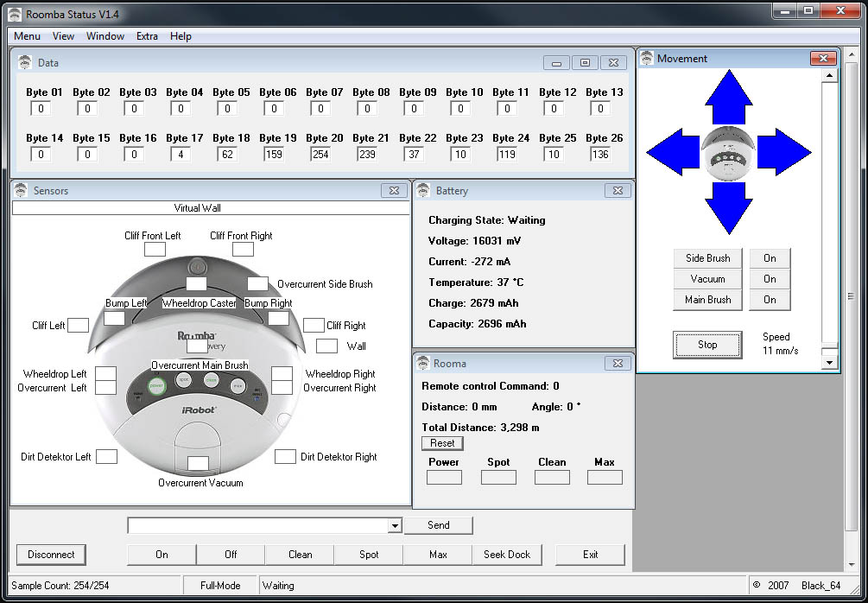868x603 pixels.
Task: Click the Cliff Front Right indicator box
Action: tap(243, 249)
